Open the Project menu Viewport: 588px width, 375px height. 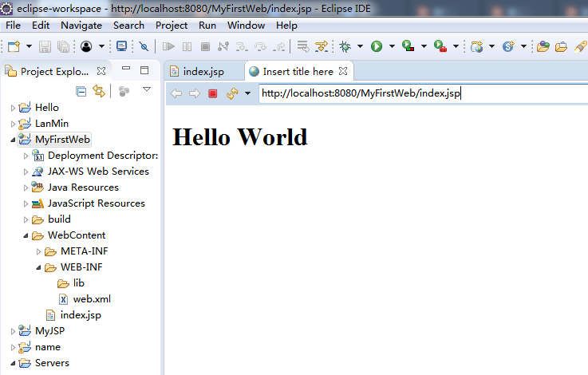point(172,25)
